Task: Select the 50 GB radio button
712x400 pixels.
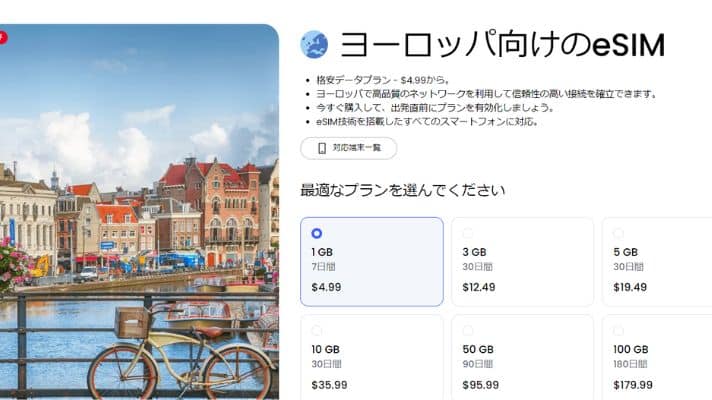Action: (468, 331)
